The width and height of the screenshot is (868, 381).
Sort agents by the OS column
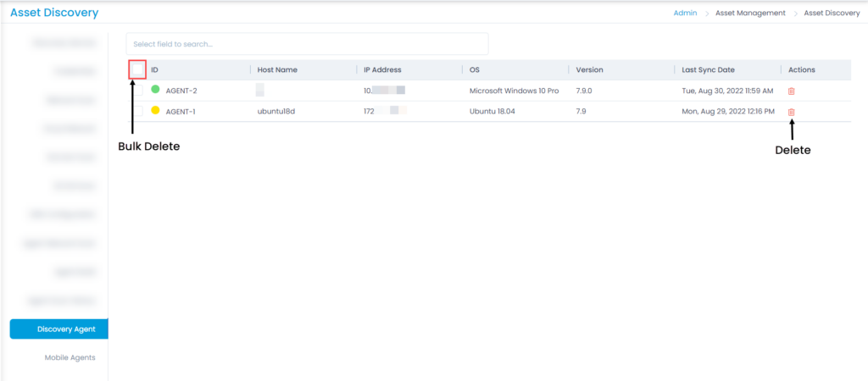click(475, 69)
